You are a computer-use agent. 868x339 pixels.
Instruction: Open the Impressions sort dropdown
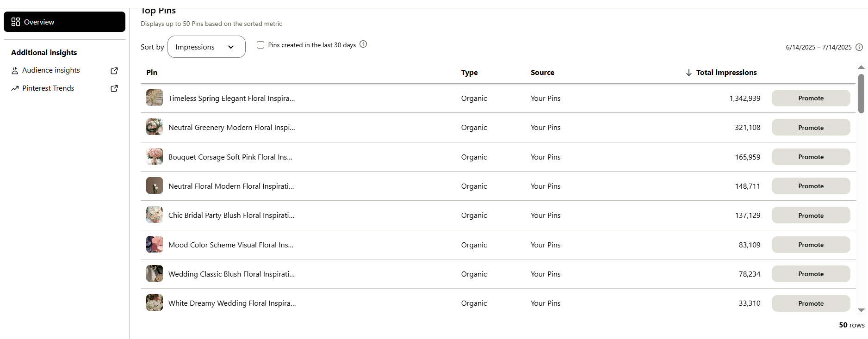click(206, 47)
